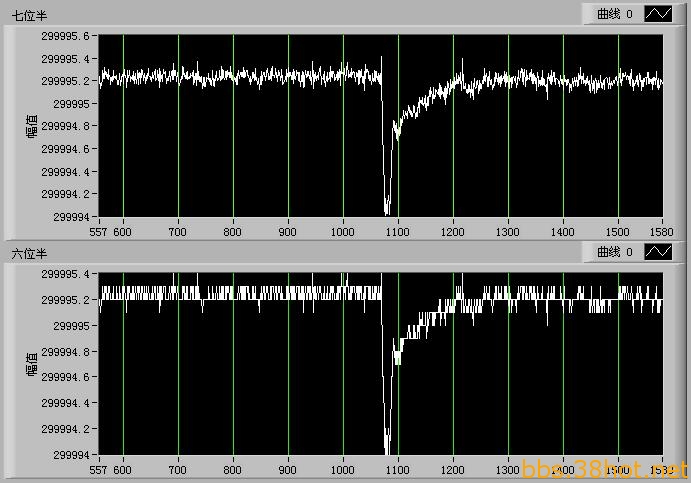This screenshot has width=691, height=483.
Task: Click the 299994.2 Y-scale value in the 七位半 chart
Action: [65, 194]
